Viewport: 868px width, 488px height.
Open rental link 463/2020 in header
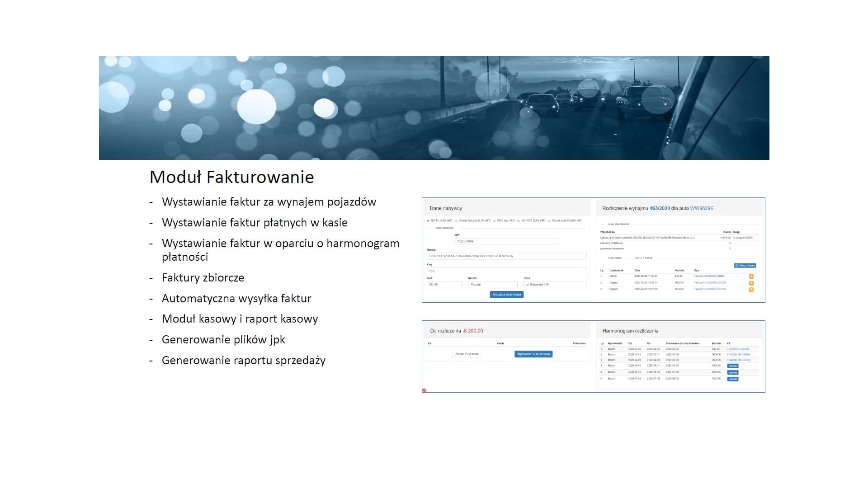point(660,208)
